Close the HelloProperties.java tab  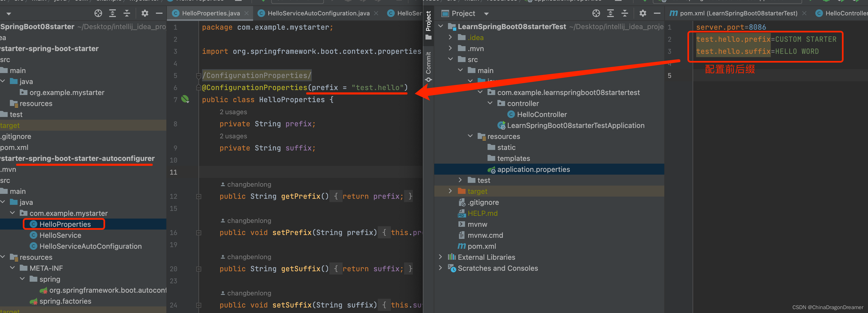pyautogui.click(x=246, y=13)
